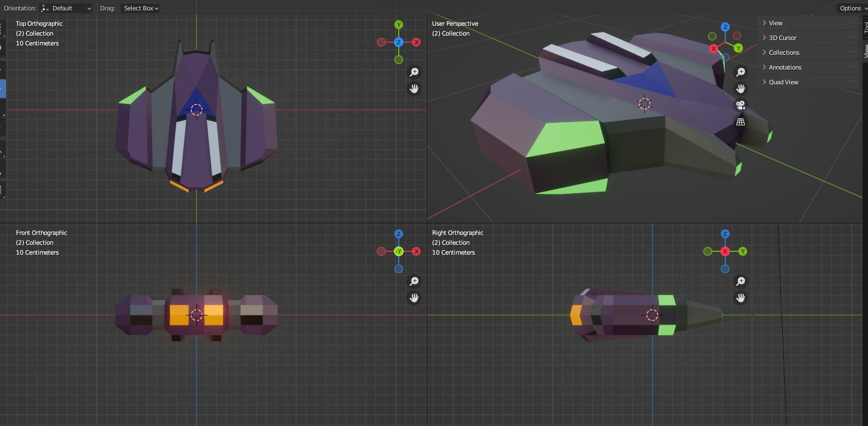Click red X axis on Front view gizmo
This screenshot has width=868, height=426.
416,251
